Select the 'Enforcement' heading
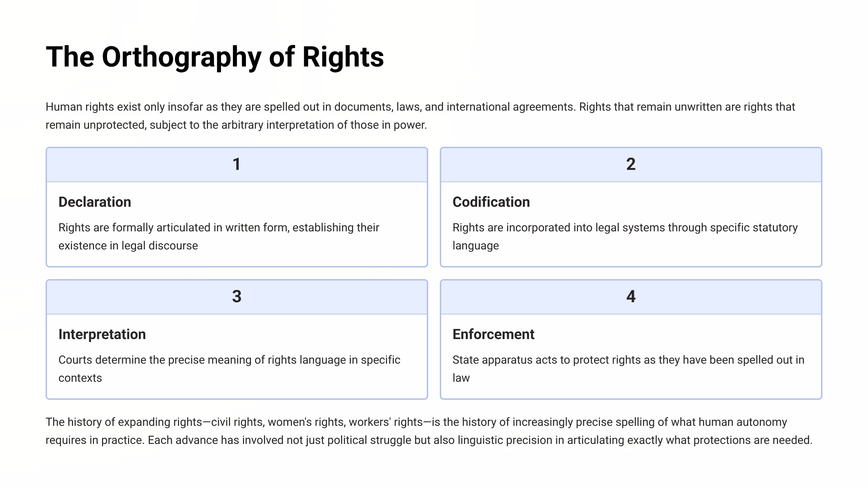The image size is (868, 488). tap(493, 334)
